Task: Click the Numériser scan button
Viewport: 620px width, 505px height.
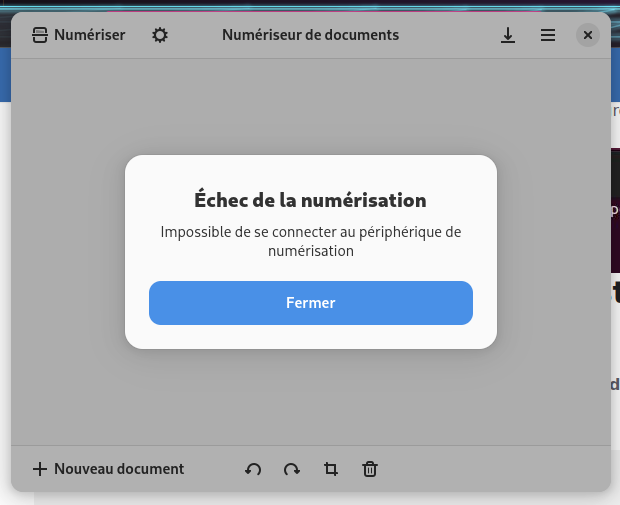Action: point(78,35)
